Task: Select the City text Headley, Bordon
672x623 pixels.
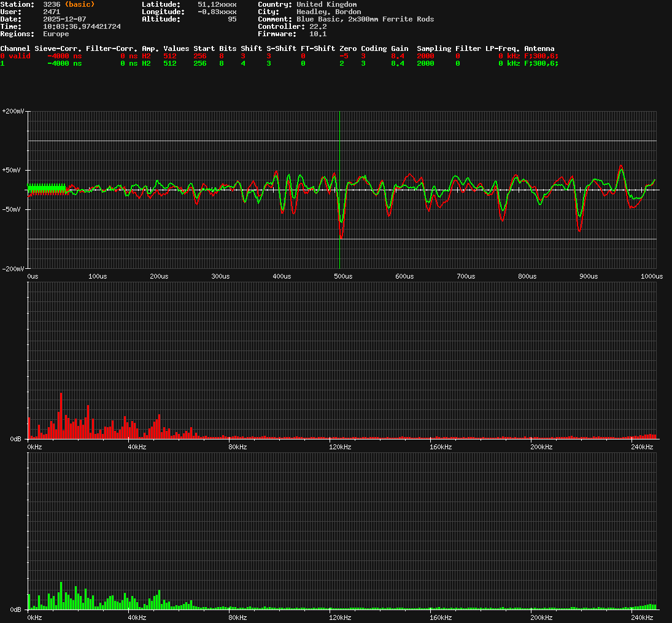Action: pos(328,12)
